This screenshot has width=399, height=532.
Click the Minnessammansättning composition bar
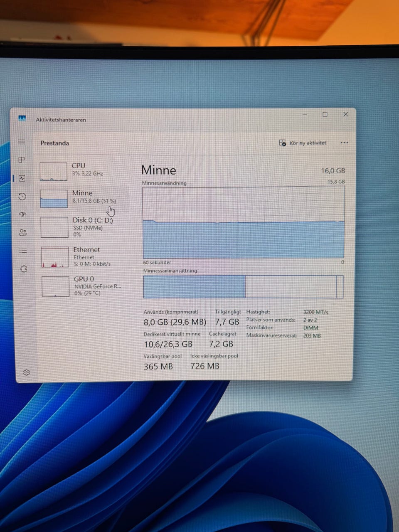[x=243, y=287]
